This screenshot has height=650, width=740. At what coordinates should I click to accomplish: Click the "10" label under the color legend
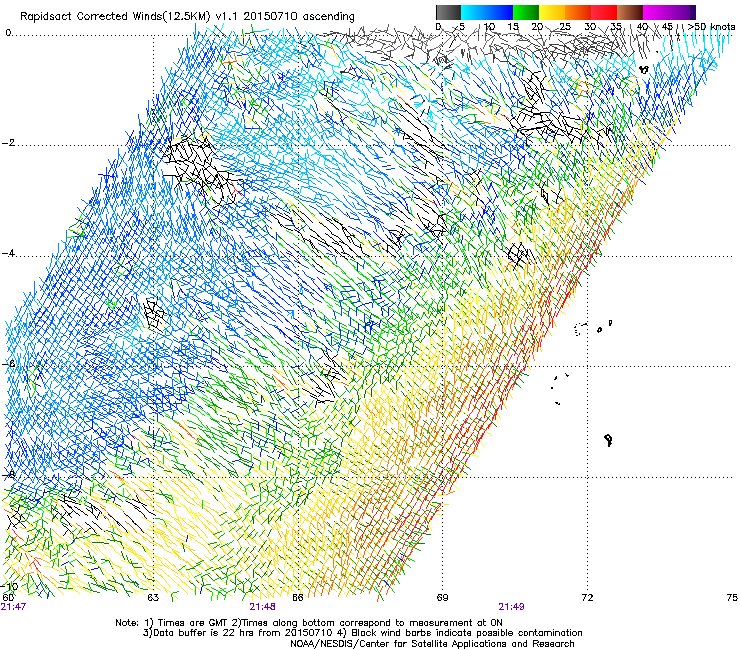489,27
